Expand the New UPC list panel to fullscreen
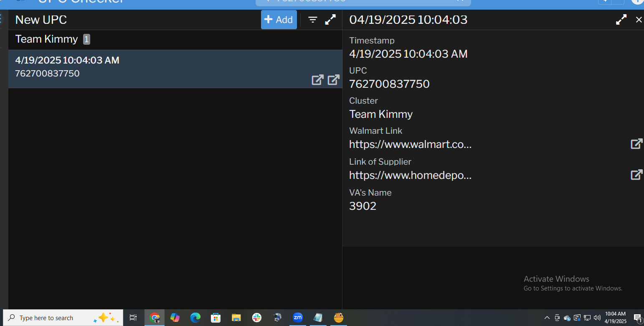This screenshot has height=326, width=644. coord(330,20)
